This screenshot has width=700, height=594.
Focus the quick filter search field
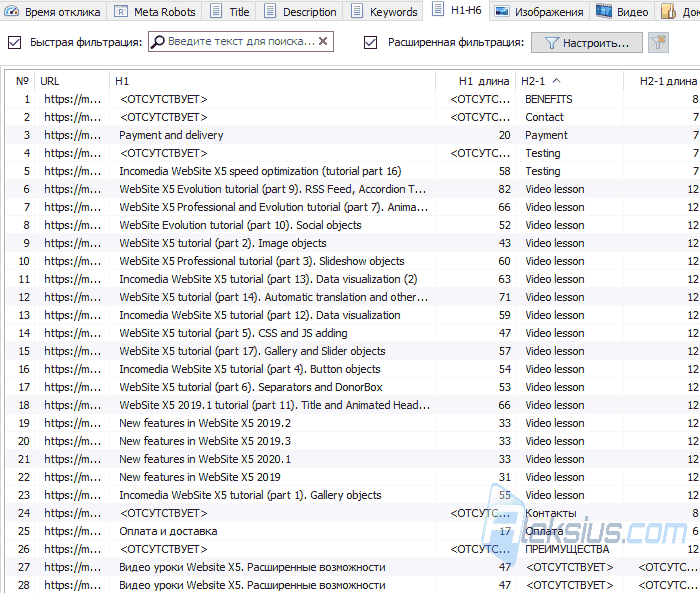coord(241,42)
